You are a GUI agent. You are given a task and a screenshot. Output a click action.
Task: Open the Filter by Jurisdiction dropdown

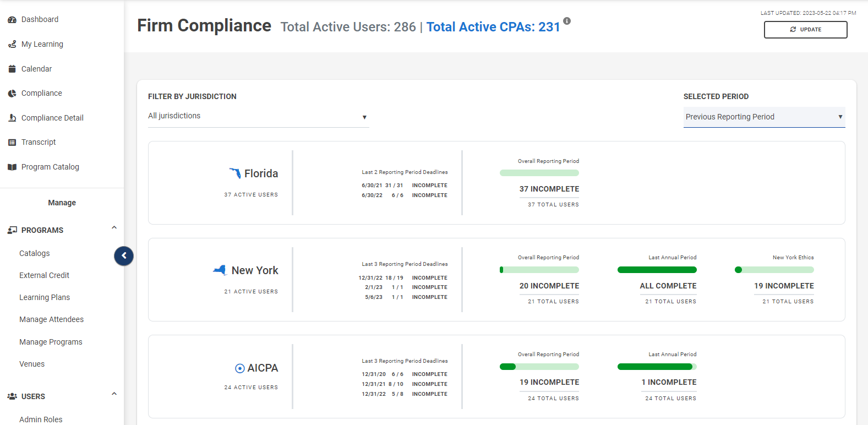pos(258,117)
